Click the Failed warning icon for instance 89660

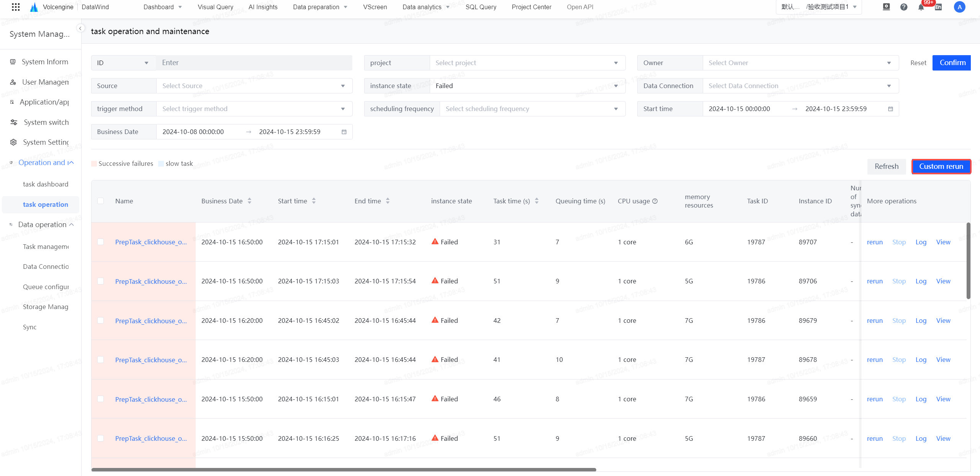435,438
